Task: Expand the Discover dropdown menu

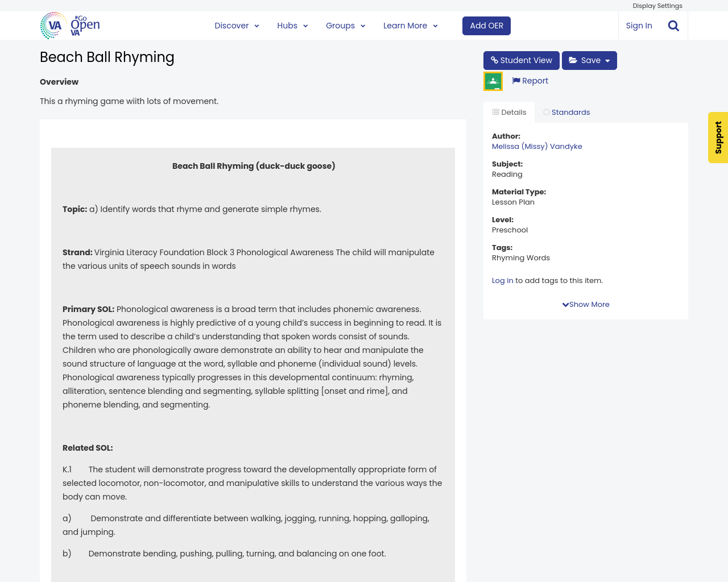Action: coord(237,26)
